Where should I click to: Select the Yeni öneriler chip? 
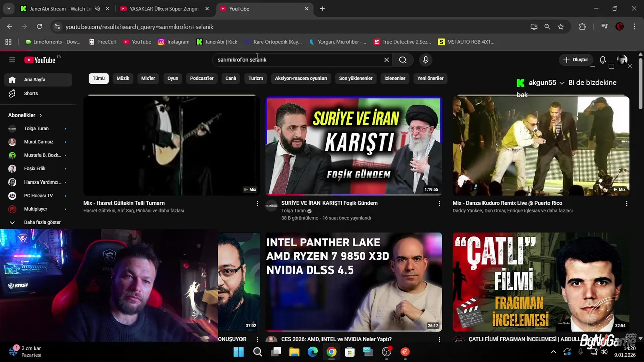point(430,78)
